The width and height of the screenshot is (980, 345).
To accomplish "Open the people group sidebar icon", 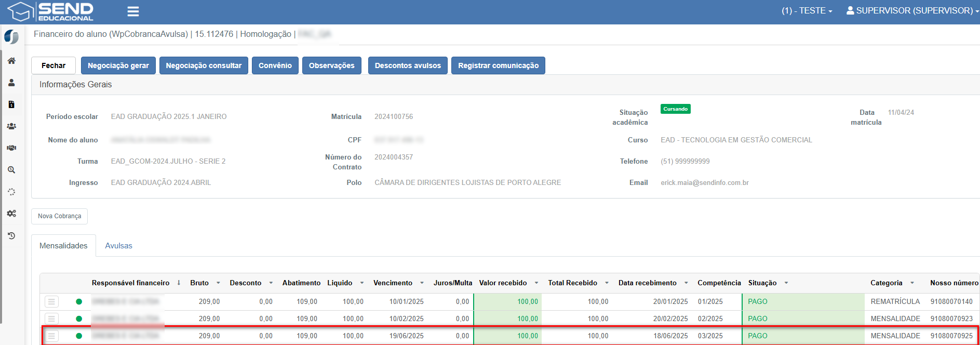I will point(11,126).
